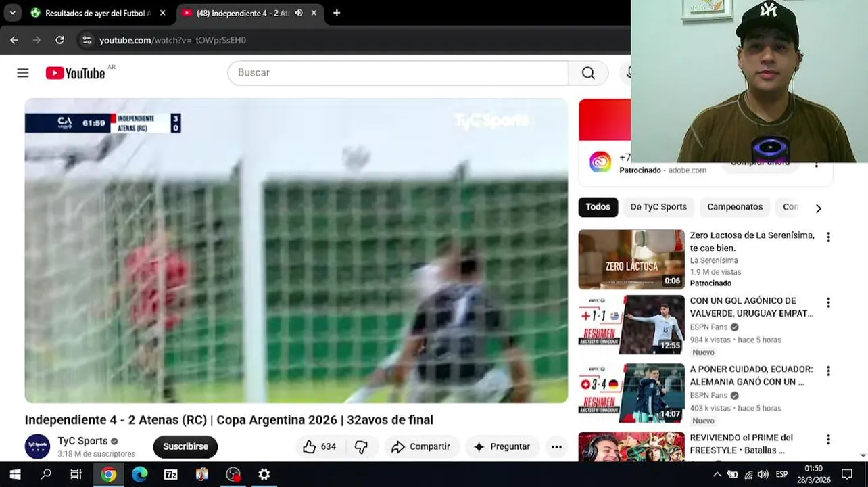Go to the YouTube home logo
This screenshot has height=487, width=868.
click(x=75, y=73)
